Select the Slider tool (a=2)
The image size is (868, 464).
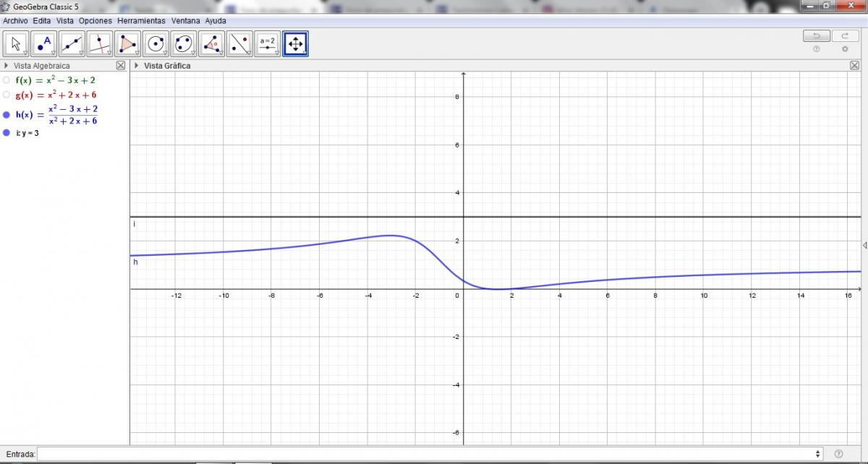coord(268,44)
